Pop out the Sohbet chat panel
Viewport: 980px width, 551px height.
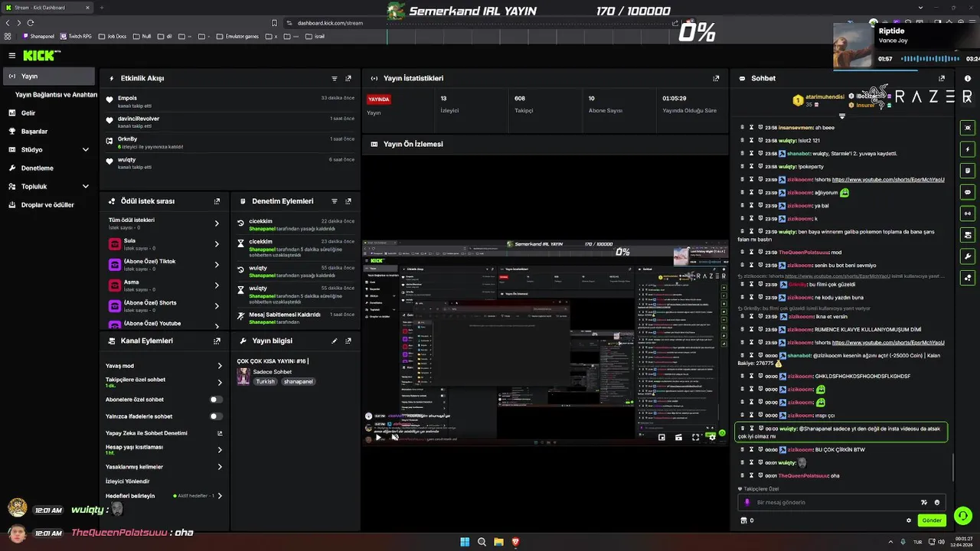tap(942, 78)
